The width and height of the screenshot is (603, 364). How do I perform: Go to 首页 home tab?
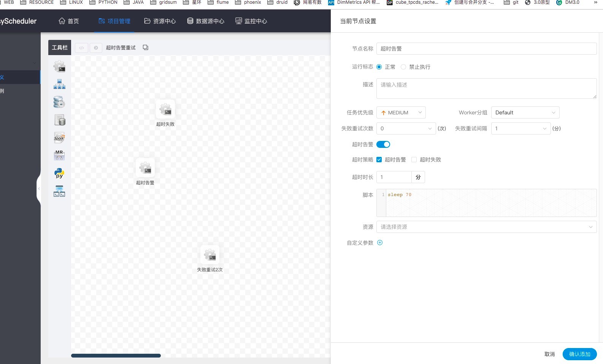point(69,21)
